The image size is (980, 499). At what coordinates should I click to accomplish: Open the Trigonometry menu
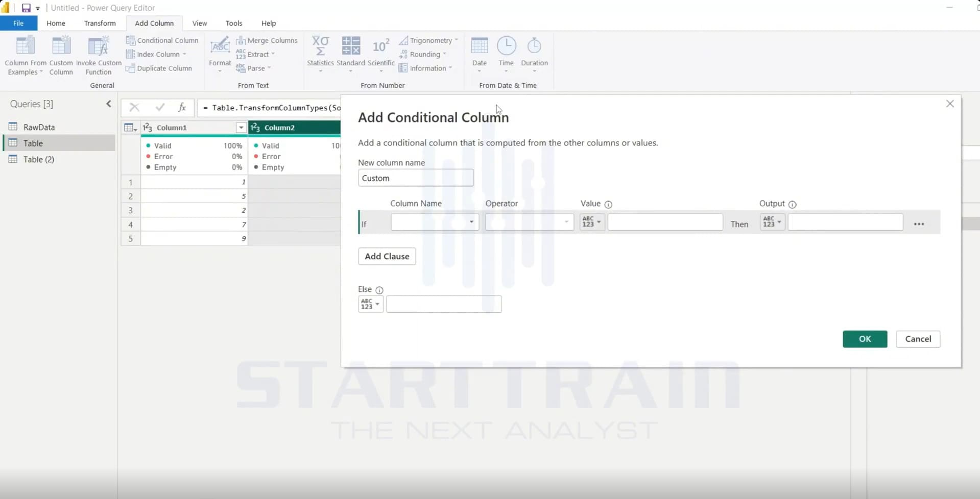pyautogui.click(x=428, y=40)
